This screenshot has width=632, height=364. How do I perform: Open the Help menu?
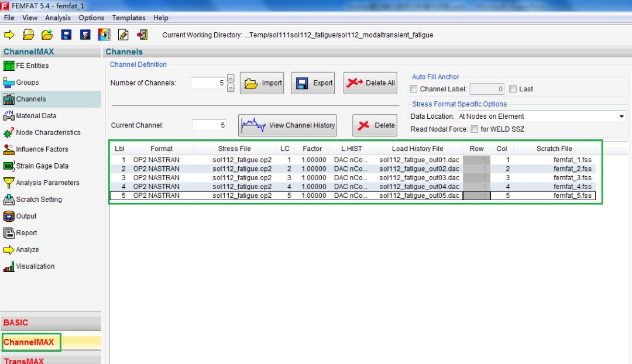tap(161, 18)
